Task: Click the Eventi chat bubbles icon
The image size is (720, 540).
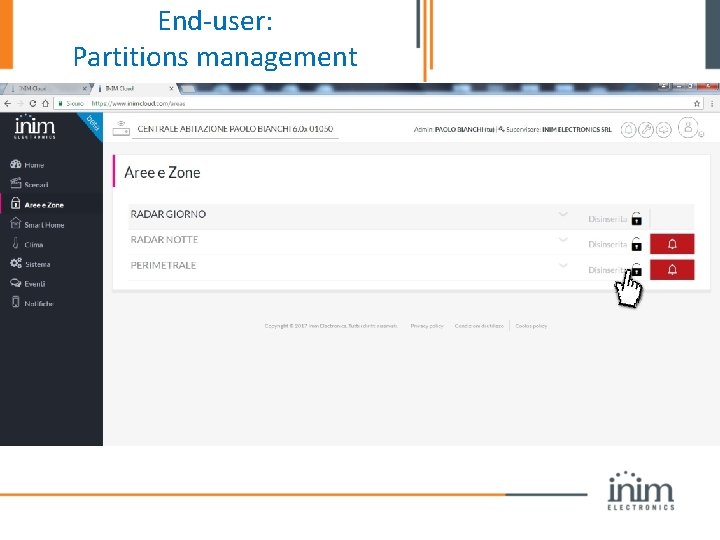Action: click(x=16, y=283)
